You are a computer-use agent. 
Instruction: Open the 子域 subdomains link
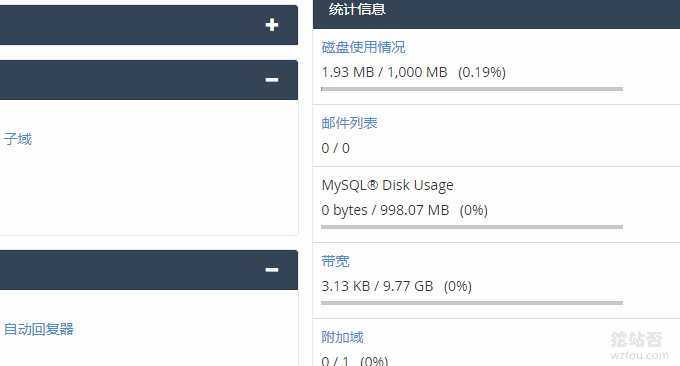point(18,139)
